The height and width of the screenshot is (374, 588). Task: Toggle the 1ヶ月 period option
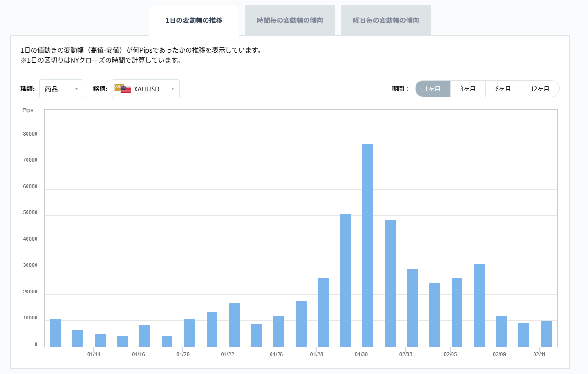pos(433,88)
